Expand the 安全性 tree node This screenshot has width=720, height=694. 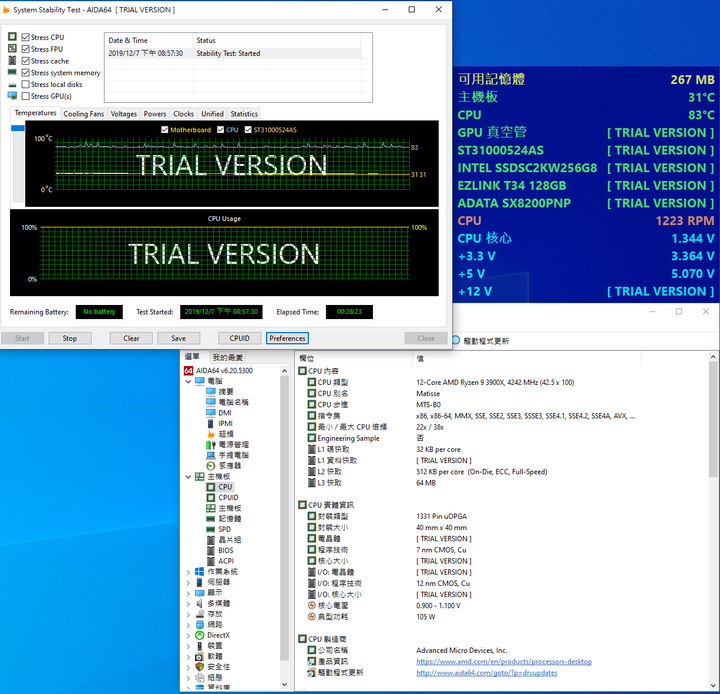tap(188, 667)
